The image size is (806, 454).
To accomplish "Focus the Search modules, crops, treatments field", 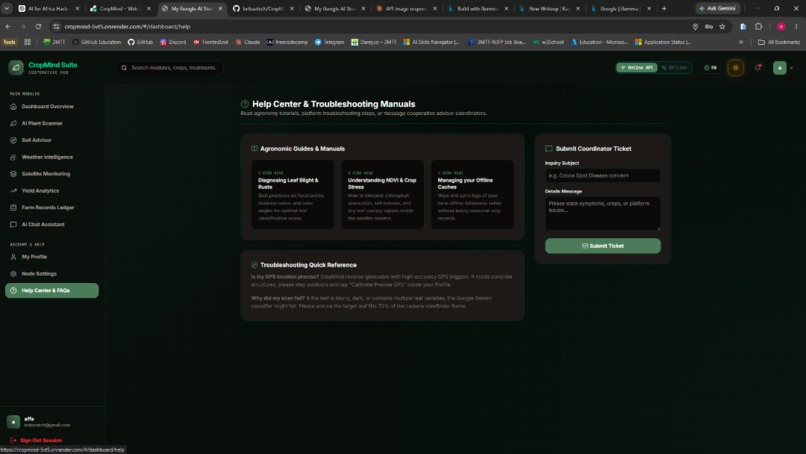I will (170, 67).
